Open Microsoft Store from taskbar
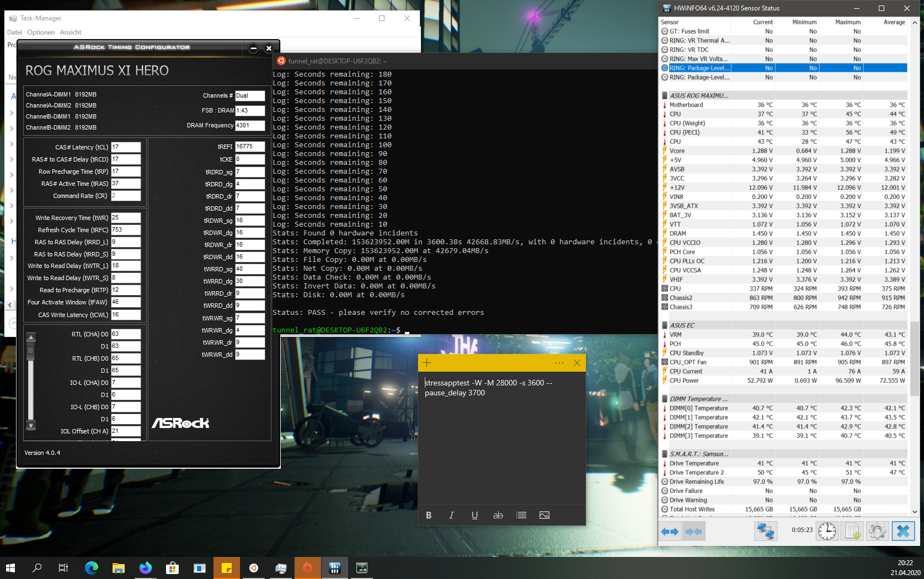Viewport: 924px width, 579px height. [x=172, y=567]
